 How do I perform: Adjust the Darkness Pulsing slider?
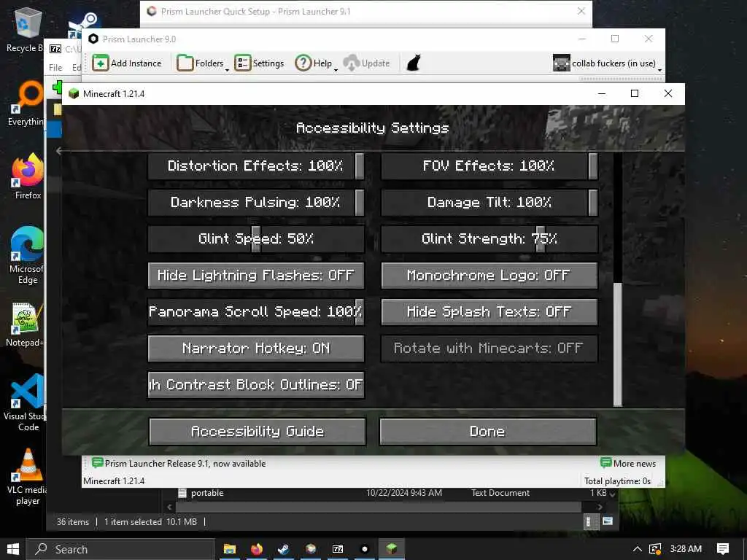256,203
